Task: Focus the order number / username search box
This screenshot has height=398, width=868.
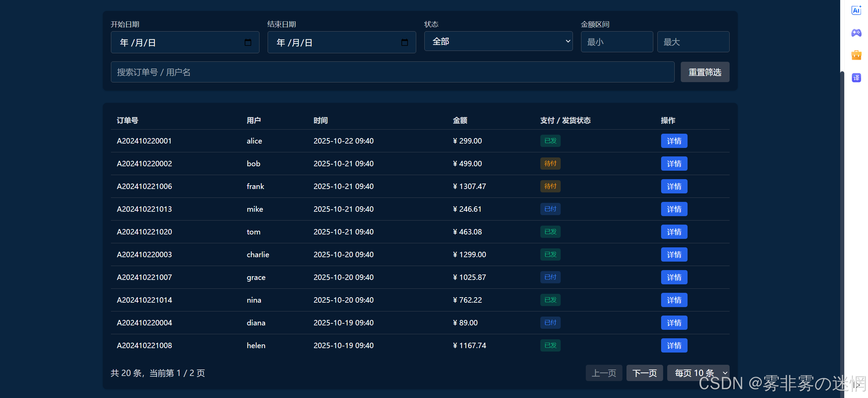Action: coord(392,72)
